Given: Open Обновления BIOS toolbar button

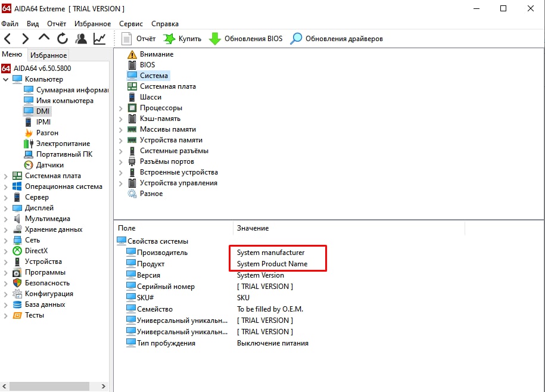Looking at the screenshot, I should click(x=246, y=39).
